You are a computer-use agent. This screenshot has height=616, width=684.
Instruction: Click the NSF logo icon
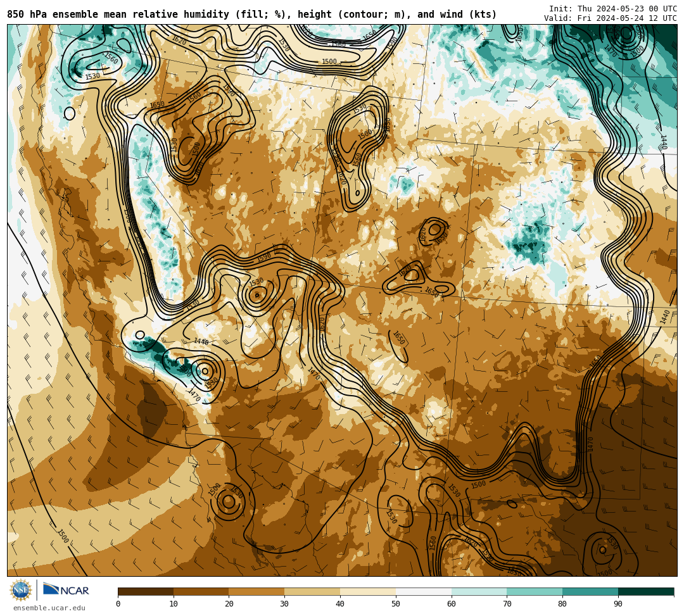coord(21,590)
